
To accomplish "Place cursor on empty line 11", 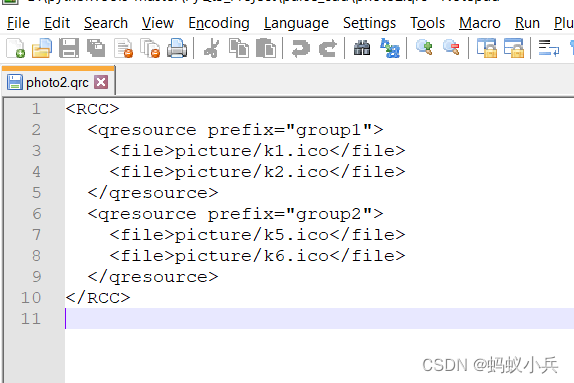I will [319, 319].
